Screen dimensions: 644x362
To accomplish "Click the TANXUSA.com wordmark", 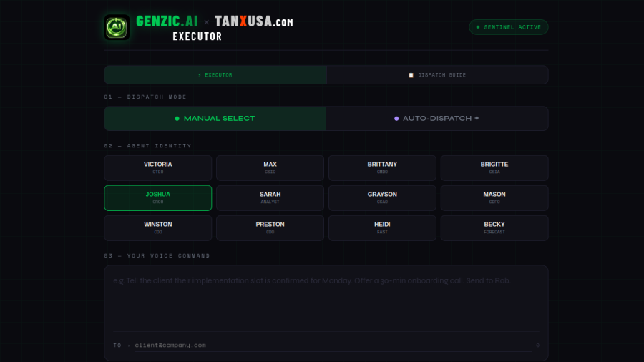I will pos(254,21).
